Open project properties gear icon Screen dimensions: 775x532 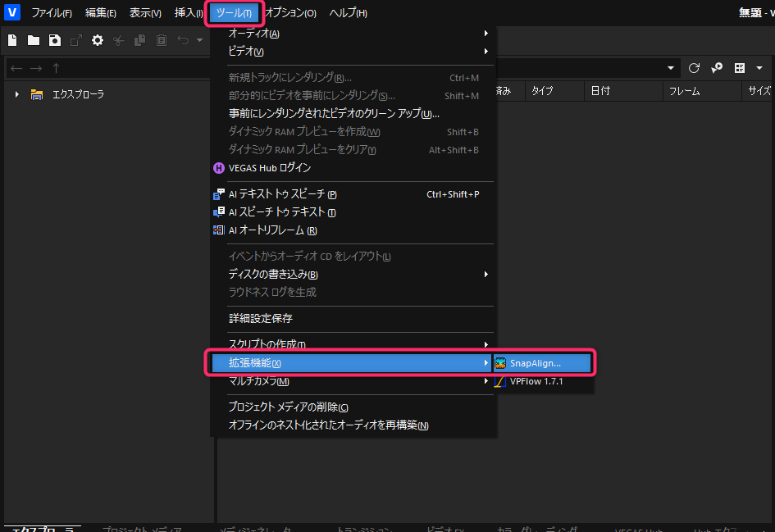(x=98, y=40)
